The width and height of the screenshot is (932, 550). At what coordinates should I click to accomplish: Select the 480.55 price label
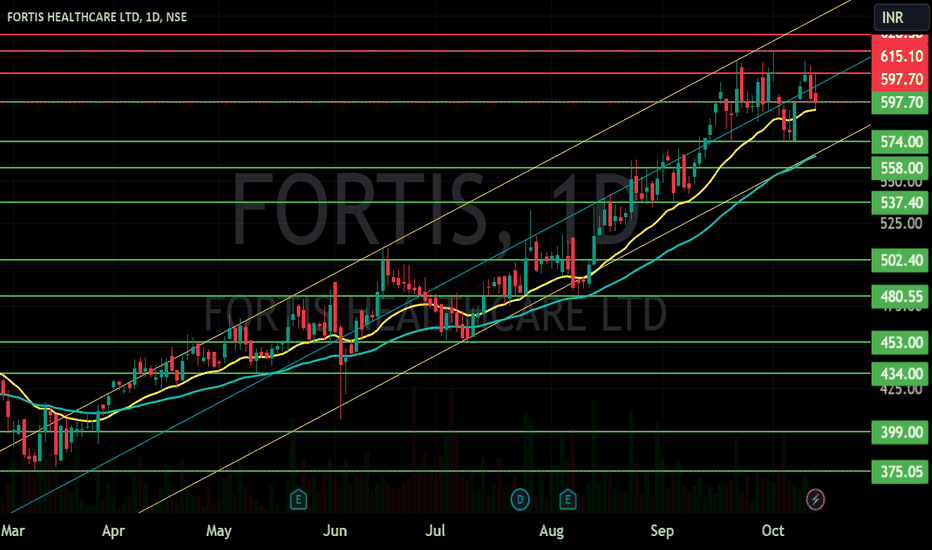(x=900, y=296)
